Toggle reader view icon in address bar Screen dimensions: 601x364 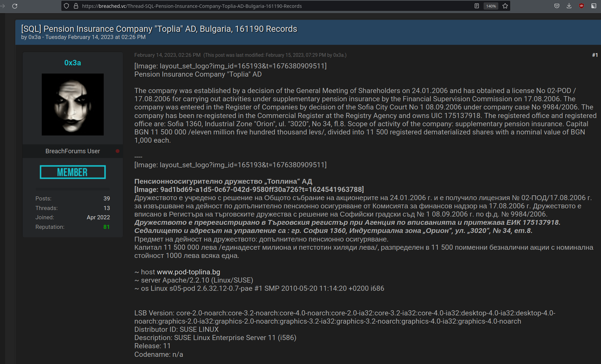point(476,6)
